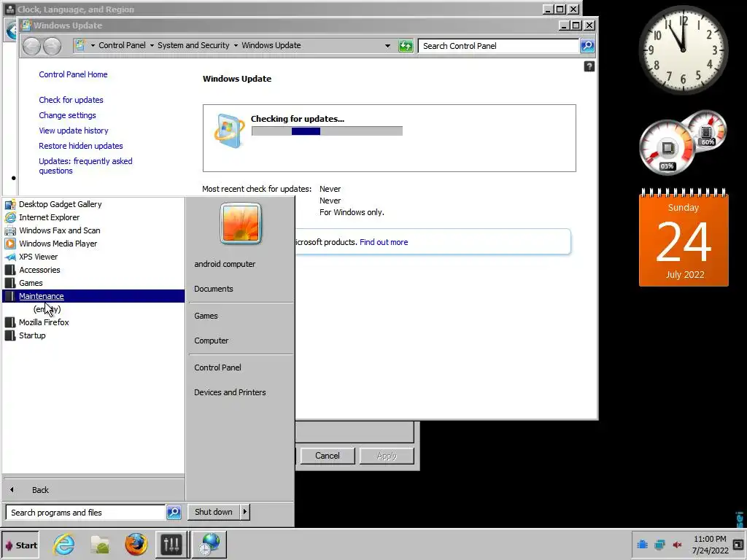Click the Shut down button
Viewport: 747px width, 560px height.
click(x=214, y=512)
